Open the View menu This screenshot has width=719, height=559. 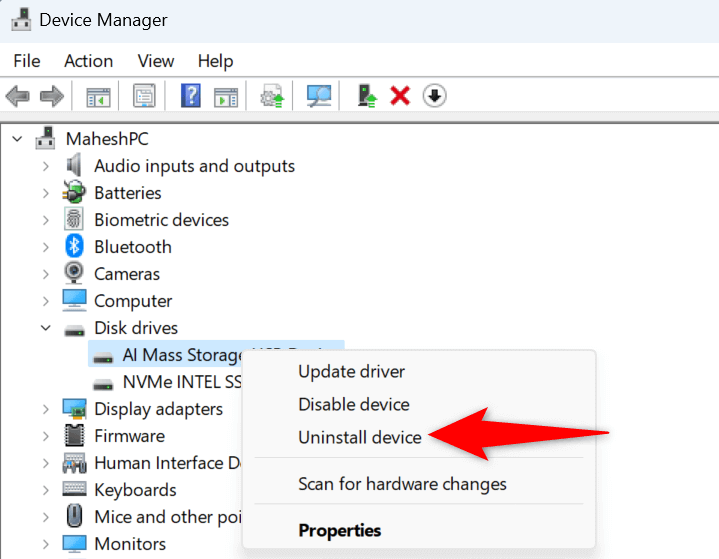[x=156, y=61]
